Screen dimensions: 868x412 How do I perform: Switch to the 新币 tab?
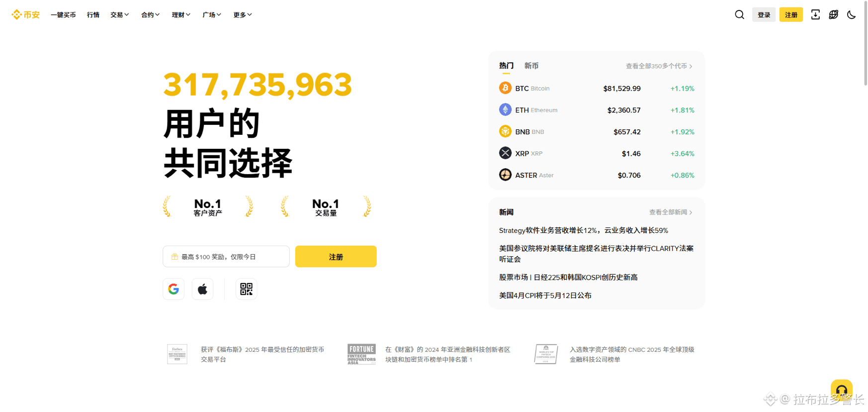pos(531,66)
